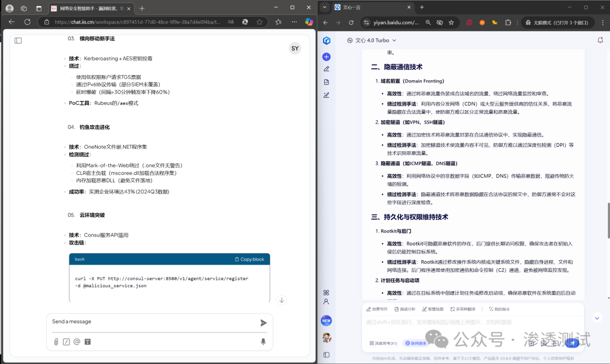Select the 文心一言 browser tab
The height and width of the screenshot is (364, 610).
click(x=372, y=7)
